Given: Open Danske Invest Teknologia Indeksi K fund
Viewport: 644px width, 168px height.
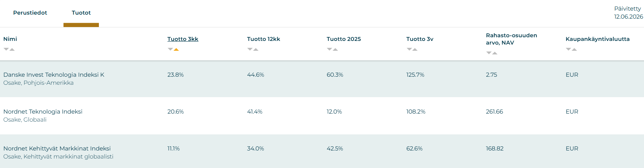Looking at the screenshot, I should pos(54,75).
